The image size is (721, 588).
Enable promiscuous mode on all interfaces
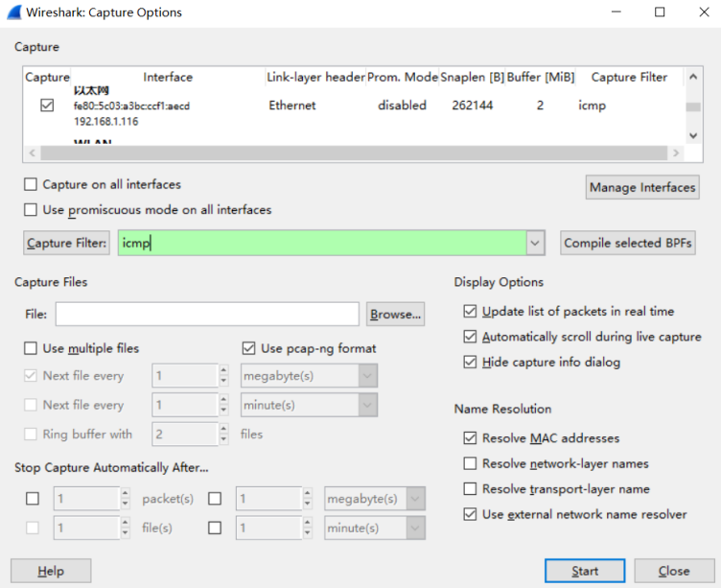[x=31, y=210]
